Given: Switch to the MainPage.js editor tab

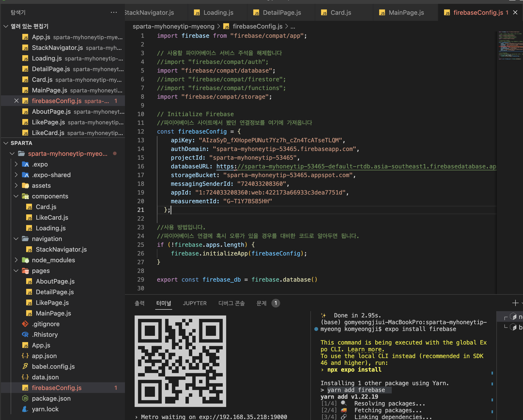Looking at the screenshot, I should (x=406, y=13).
